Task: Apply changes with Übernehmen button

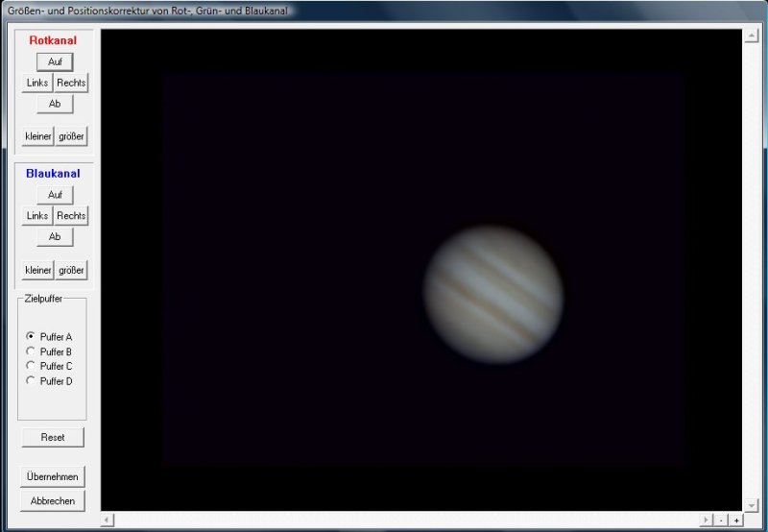Action: (53, 476)
